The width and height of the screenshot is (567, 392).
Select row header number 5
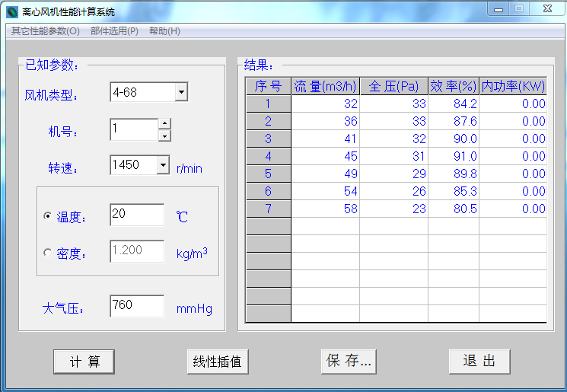(x=269, y=174)
